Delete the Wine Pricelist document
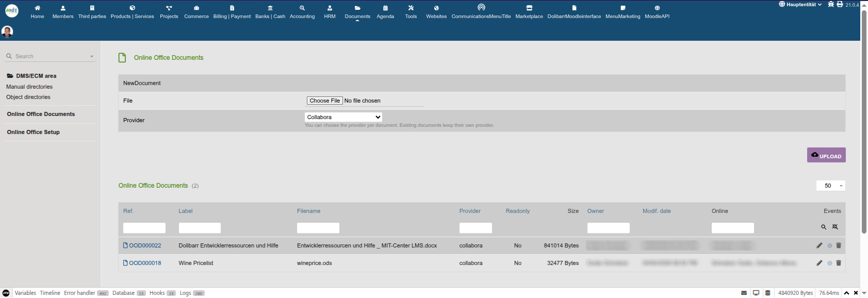 coord(839,263)
